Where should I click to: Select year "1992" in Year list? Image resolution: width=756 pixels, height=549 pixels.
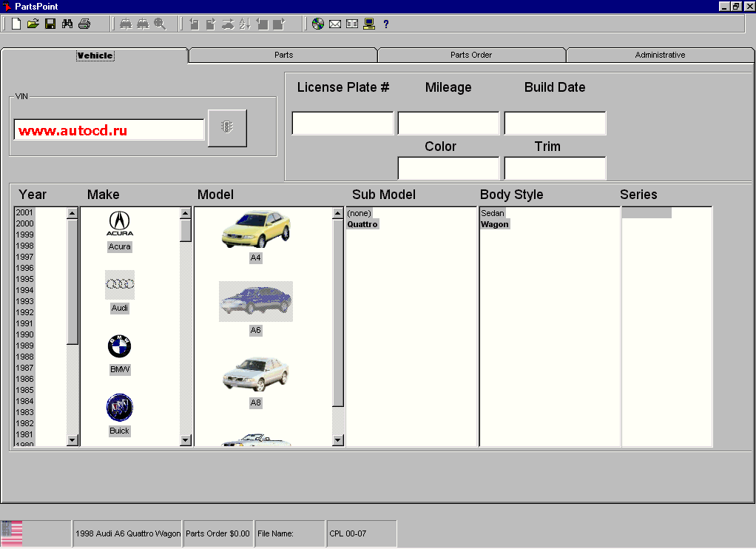coord(24,313)
